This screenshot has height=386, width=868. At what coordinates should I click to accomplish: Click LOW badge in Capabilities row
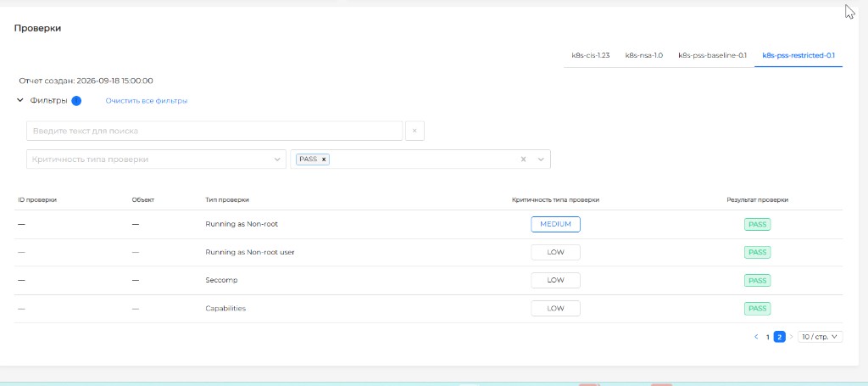[x=555, y=309]
